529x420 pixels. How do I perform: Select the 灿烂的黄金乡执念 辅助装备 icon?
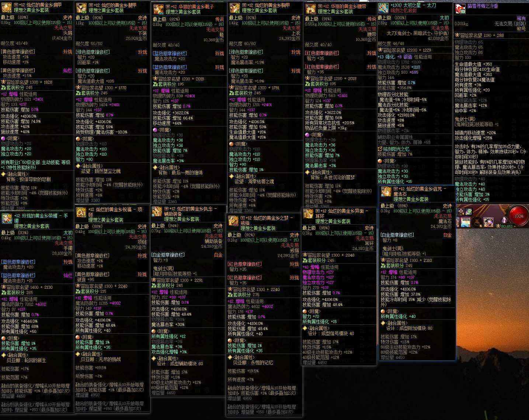tap(157, 211)
